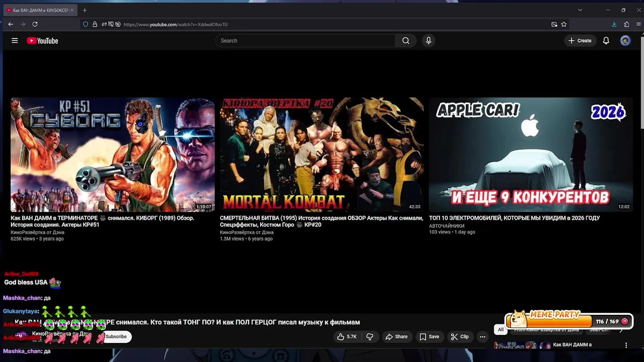
Task: Click the 42:33 duration badge
Action: click(415, 207)
